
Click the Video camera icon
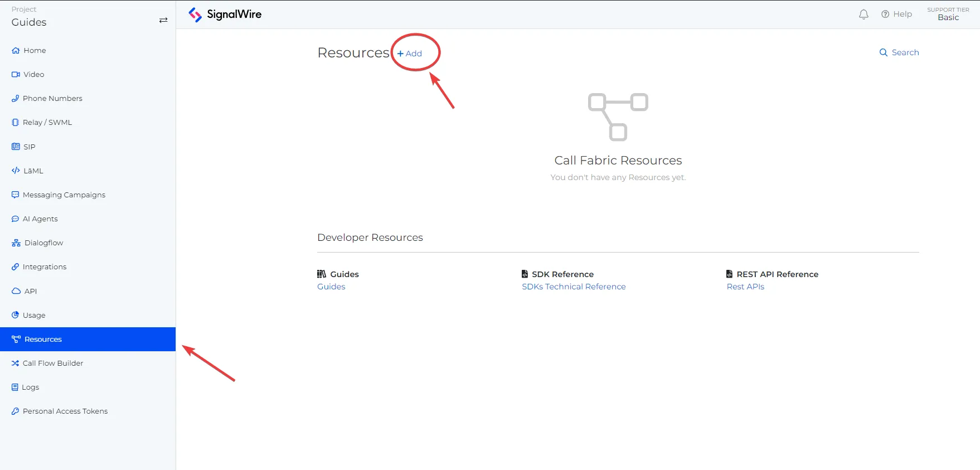point(16,74)
